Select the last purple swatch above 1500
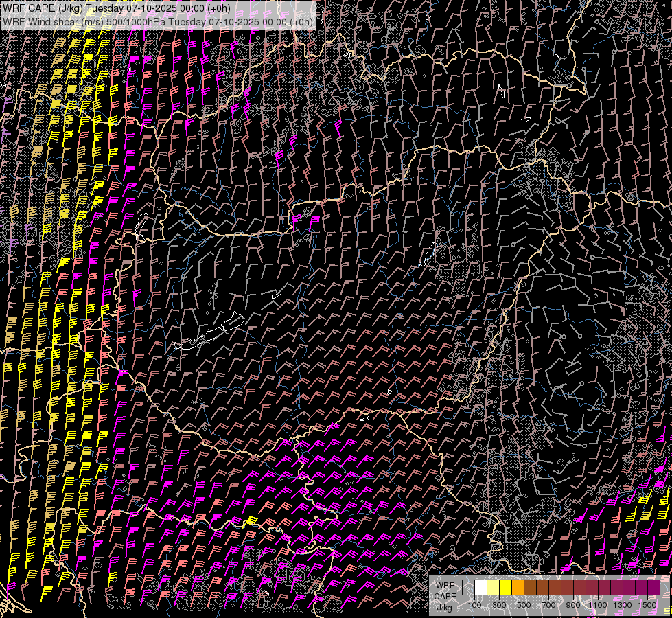Image resolution: width=672 pixels, height=618 pixels. pos(653,588)
